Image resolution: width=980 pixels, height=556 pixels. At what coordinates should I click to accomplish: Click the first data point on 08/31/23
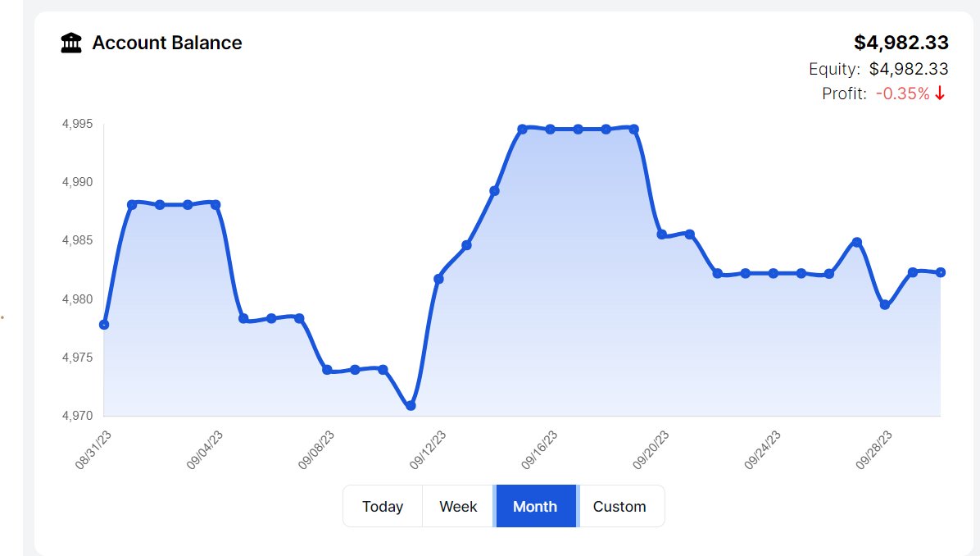coord(104,325)
